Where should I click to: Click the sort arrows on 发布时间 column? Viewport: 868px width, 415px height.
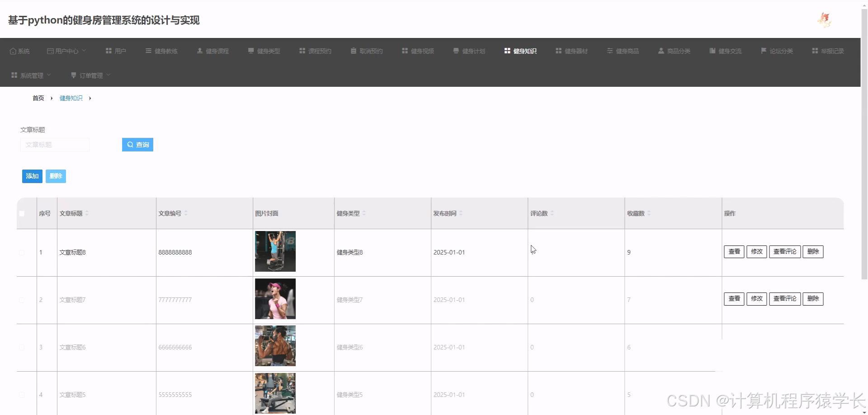click(x=461, y=213)
